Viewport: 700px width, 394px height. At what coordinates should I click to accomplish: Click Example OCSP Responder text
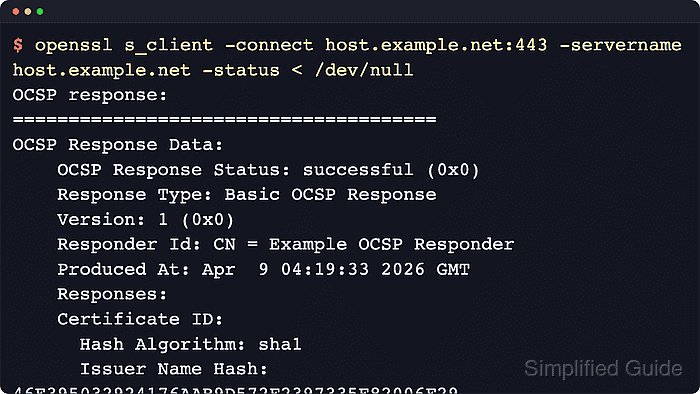coord(392,245)
